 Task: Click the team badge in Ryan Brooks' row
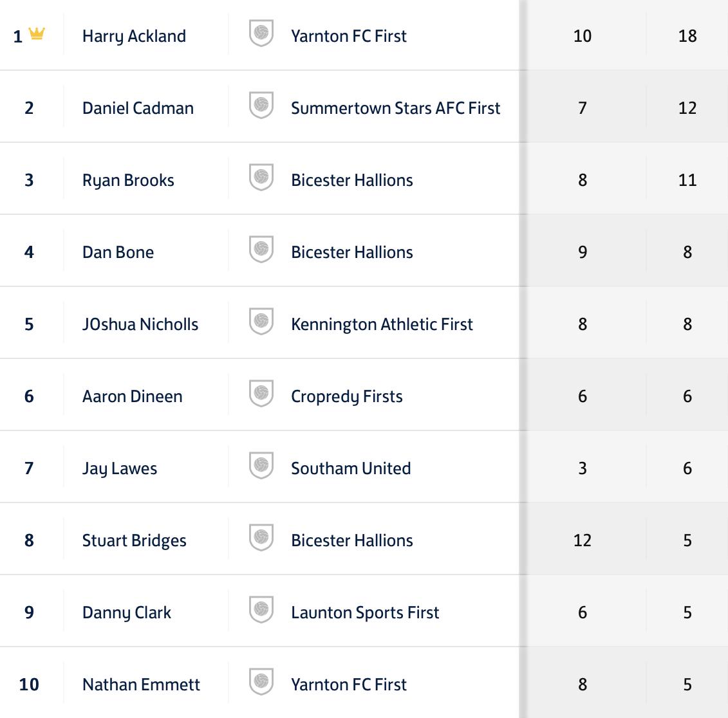(261, 178)
